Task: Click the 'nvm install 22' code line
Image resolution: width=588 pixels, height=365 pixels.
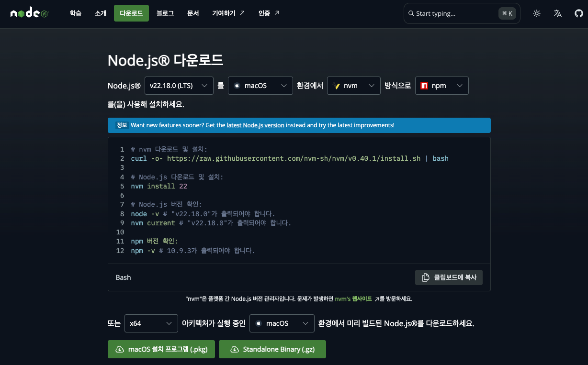Action: (x=159, y=186)
